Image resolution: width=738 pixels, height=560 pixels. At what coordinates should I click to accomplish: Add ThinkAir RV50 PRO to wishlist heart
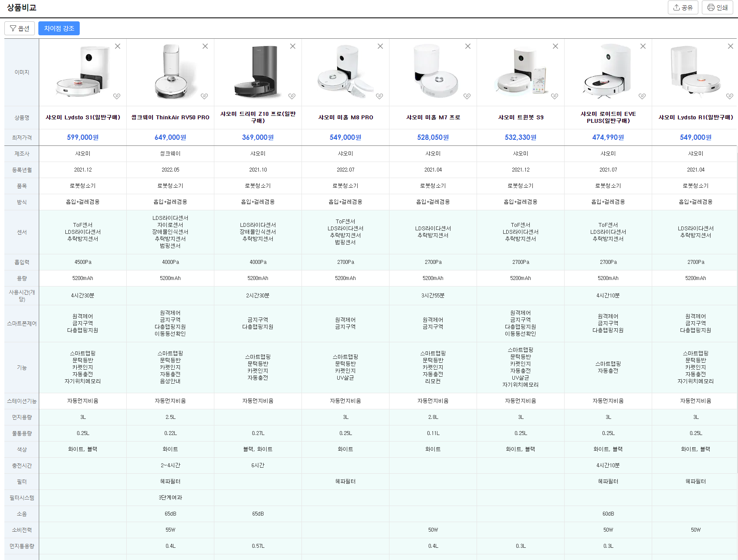tap(204, 96)
